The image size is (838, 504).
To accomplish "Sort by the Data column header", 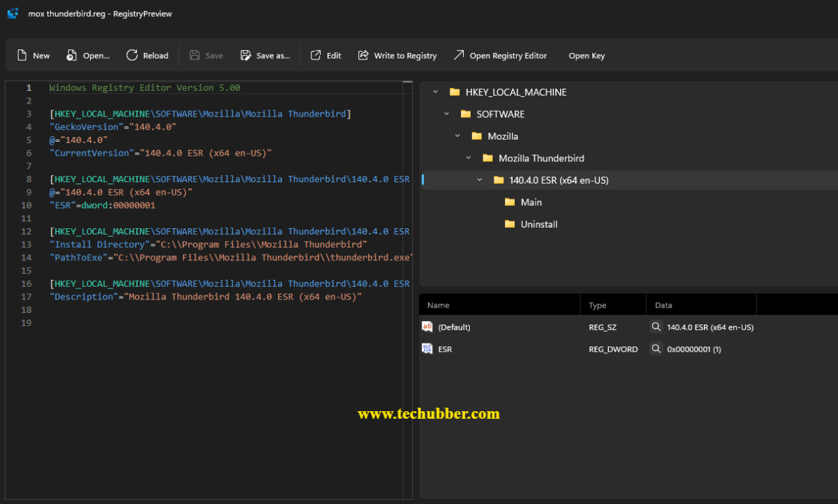I will tap(701, 305).
